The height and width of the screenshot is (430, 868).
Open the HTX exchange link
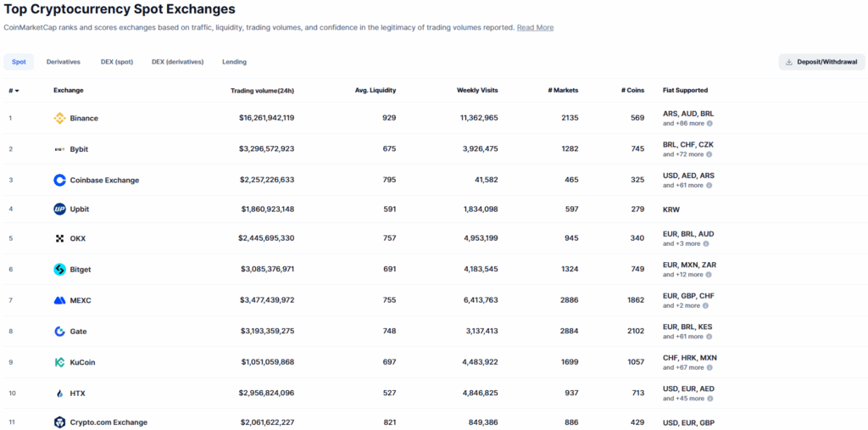click(77, 394)
